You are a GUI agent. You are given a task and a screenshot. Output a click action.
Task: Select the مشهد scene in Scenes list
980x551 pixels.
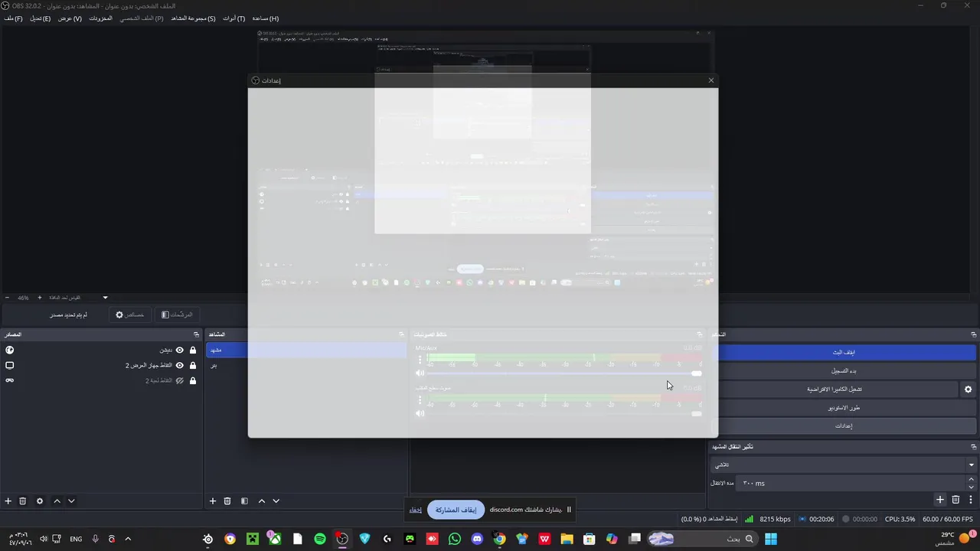[306, 350]
